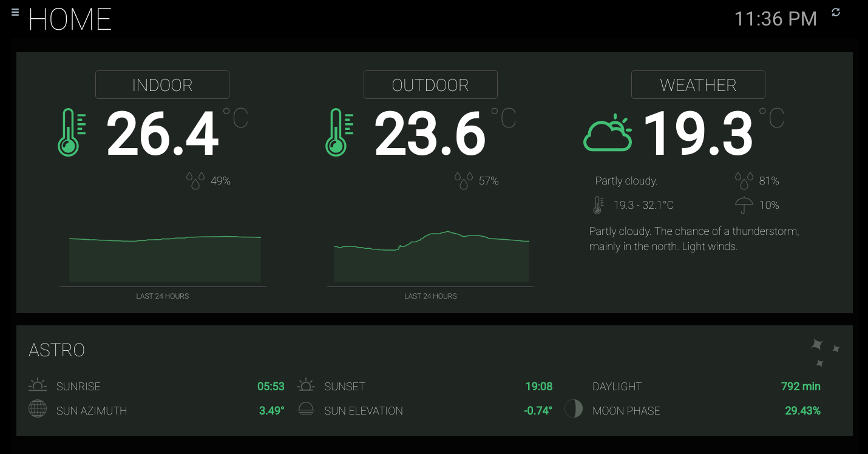Click the sun elevation icon
The image size is (868, 454).
(x=306, y=408)
